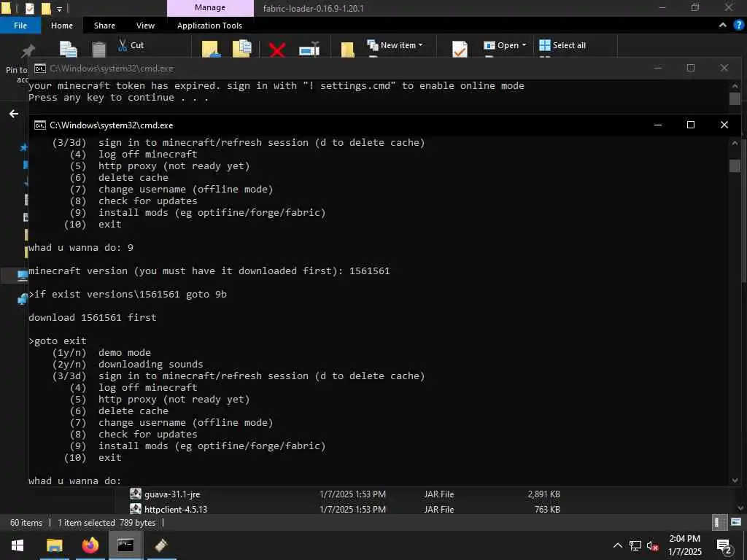Viewport: 747px width, 560px height.
Task: Click 'download 1561561 first' output line
Action: click(93, 317)
